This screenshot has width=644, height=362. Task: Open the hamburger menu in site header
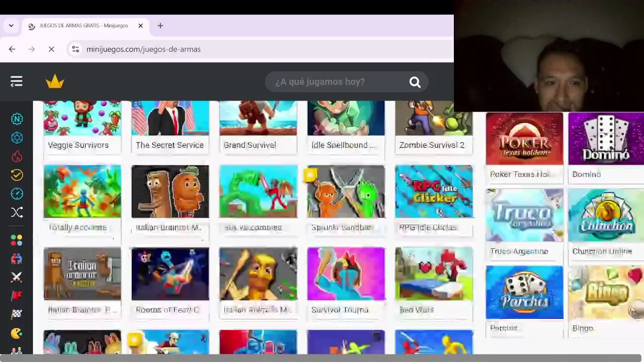pyautogui.click(x=17, y=81)
